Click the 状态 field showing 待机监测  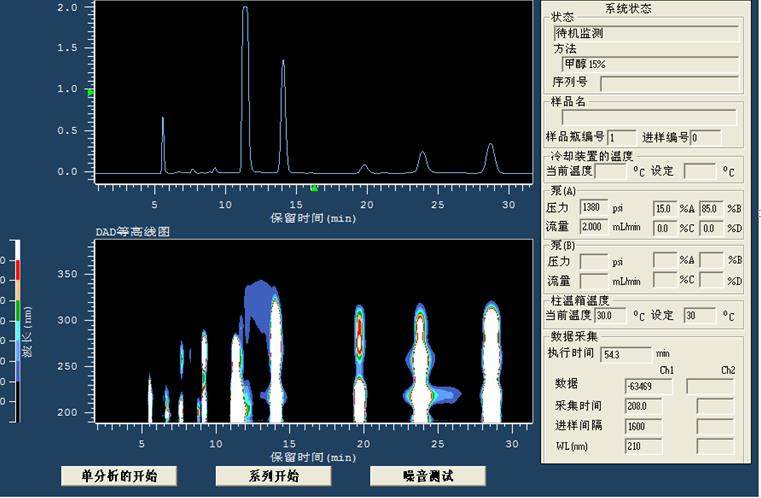[646, 33]
